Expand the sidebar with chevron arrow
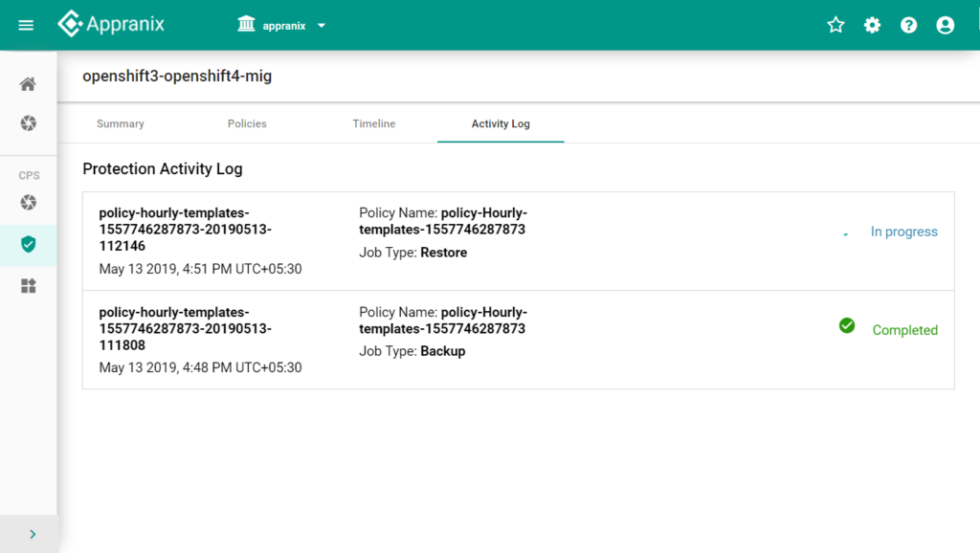This screenshot has height=553, width=980. (33, 534)
